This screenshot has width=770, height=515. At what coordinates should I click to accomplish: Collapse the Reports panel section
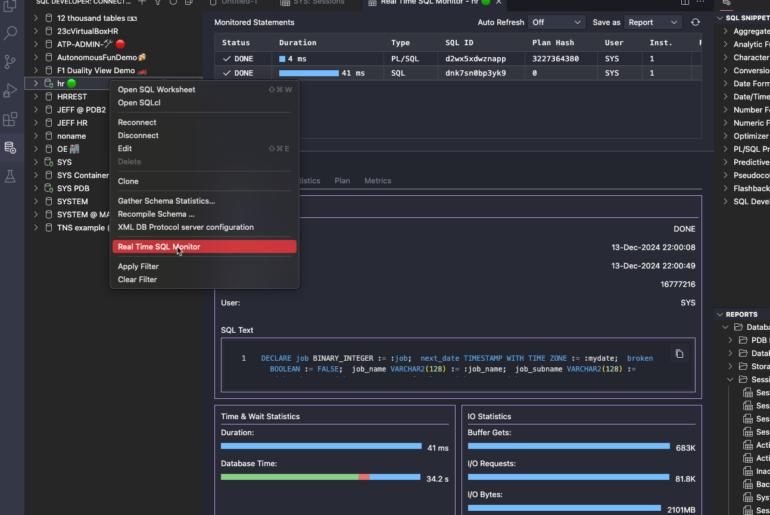coord(741,314)
